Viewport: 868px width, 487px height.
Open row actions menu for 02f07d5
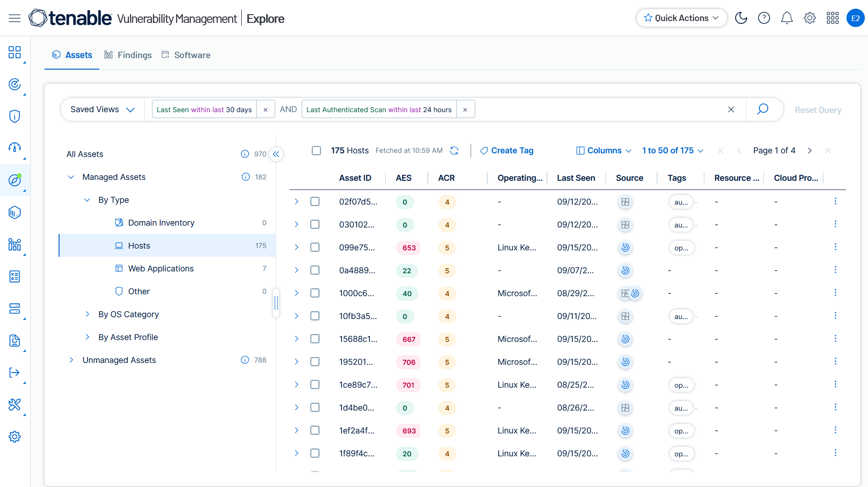coord(835,201)
